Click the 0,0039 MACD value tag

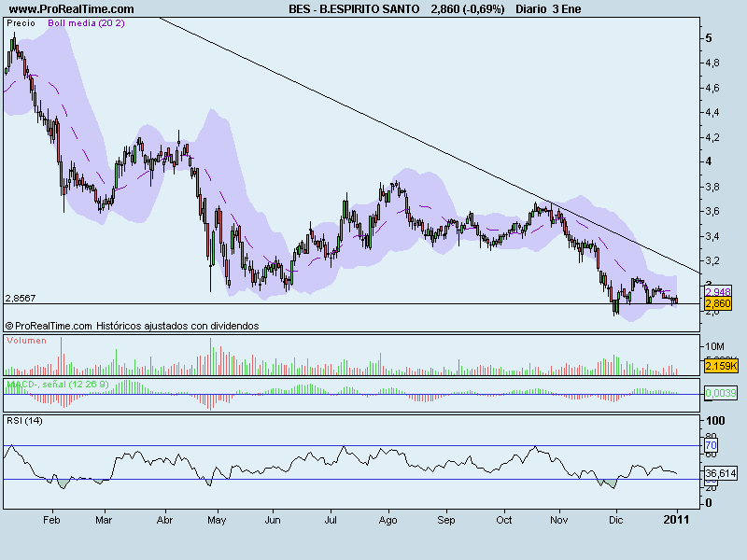720,393
